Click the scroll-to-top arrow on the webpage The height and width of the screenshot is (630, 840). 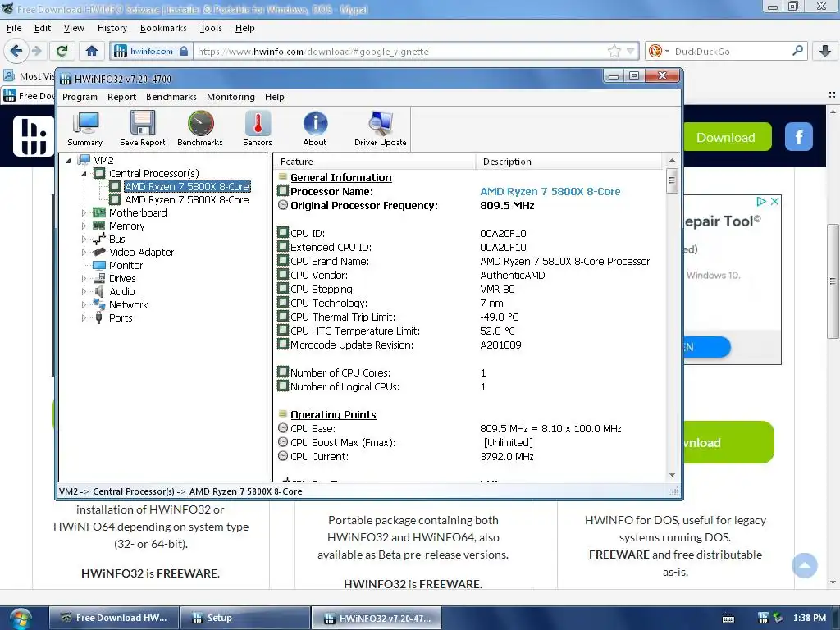point(805,565)
